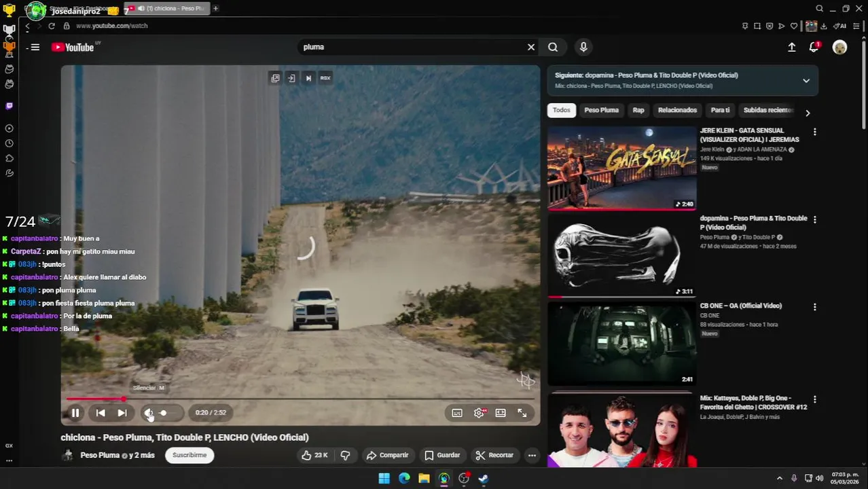Show more filter chips with arrow

808,113
